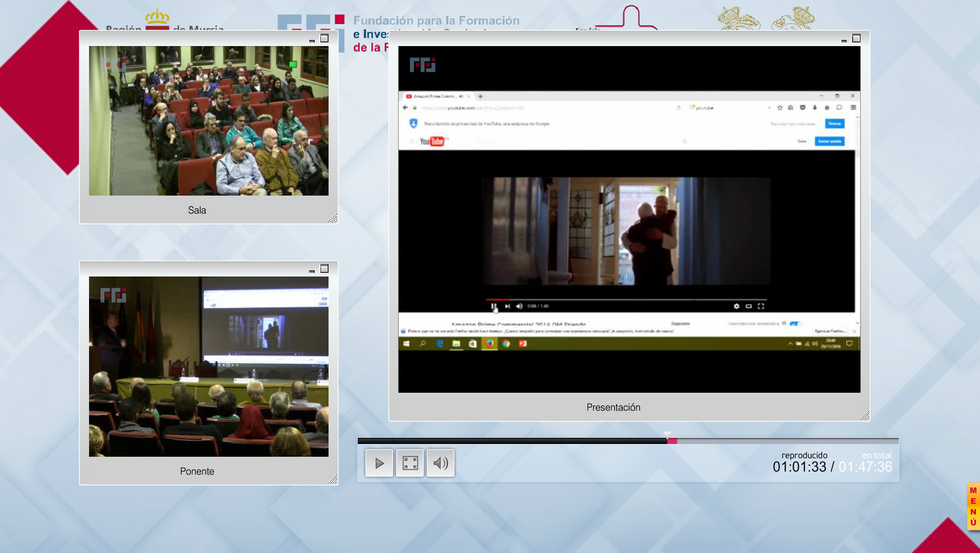
Task: Click the 'Presentación' panel label
Action: click(x=614, y=408)
